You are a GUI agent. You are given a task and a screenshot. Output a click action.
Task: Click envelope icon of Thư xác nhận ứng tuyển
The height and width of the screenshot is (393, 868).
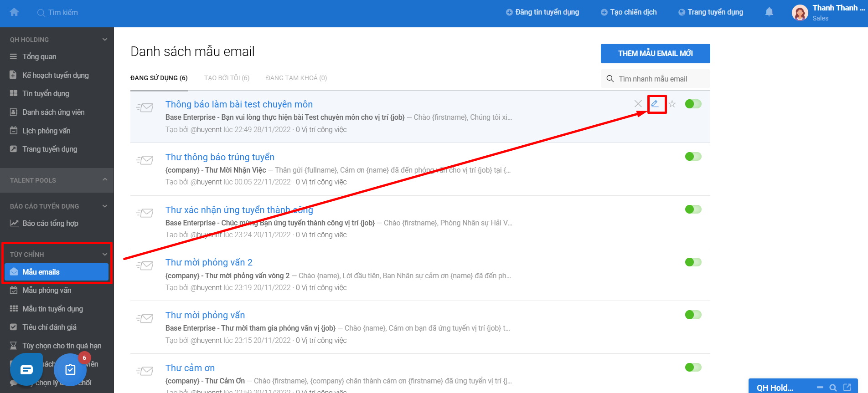pos(145,213)
